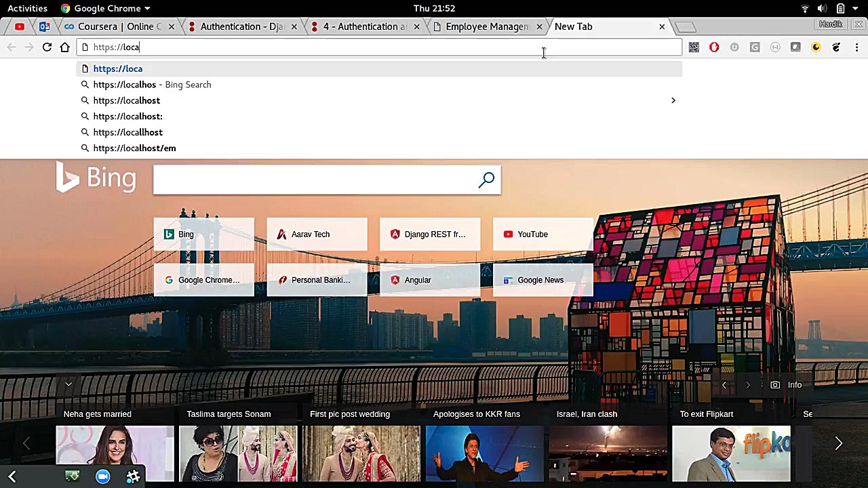Open the Personal Banking shortcut tile
868x488 pixels.
click(x=317, y=280)
